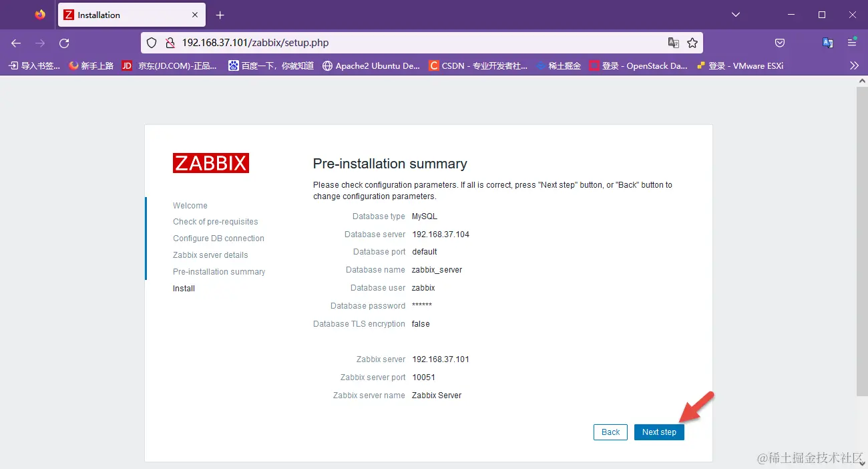
Task: Select Pre-installation summary sidebar step
Action: (x=219, y=272)
